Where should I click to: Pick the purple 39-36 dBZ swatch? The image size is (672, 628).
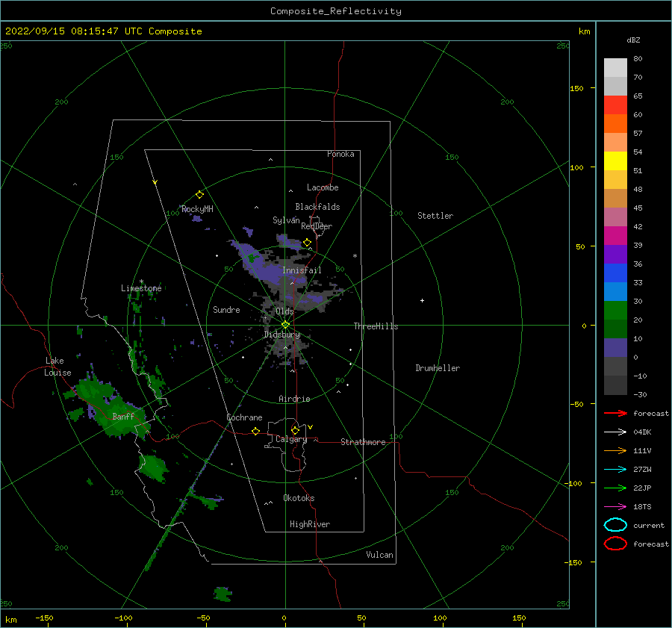coord(615,254)
